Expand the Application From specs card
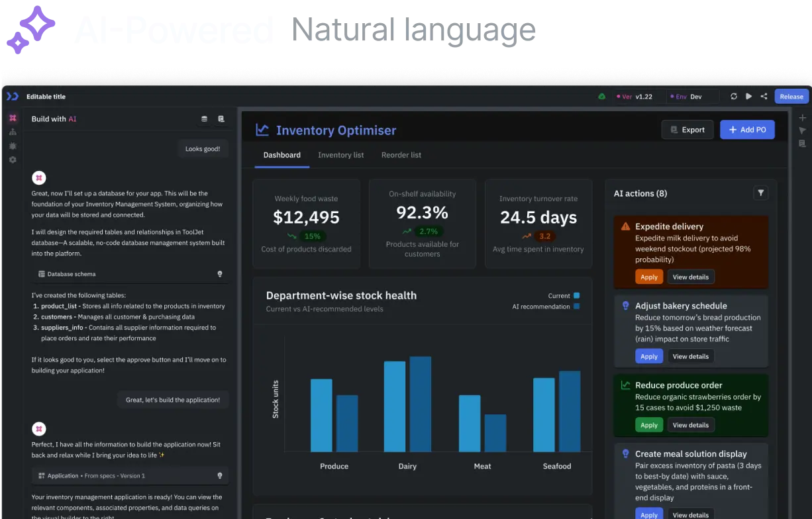This screenshot has height=519, width=812. (x=130, y=476)
